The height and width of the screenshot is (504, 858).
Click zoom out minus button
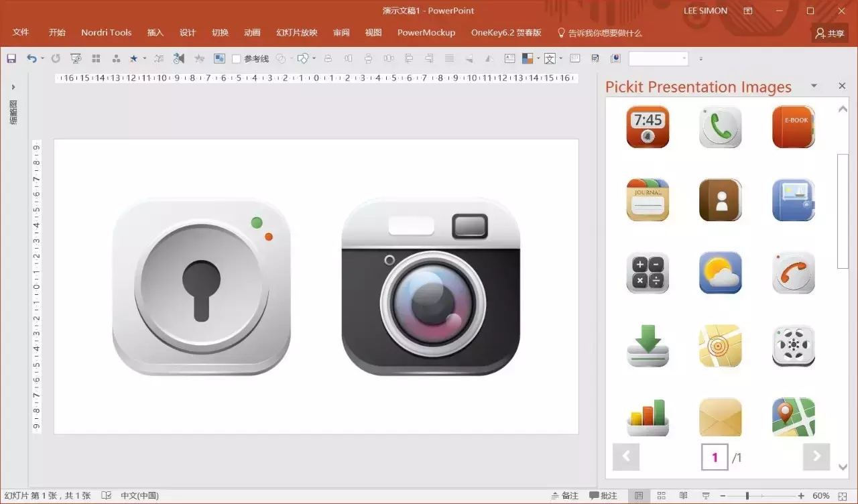point(723,496)
